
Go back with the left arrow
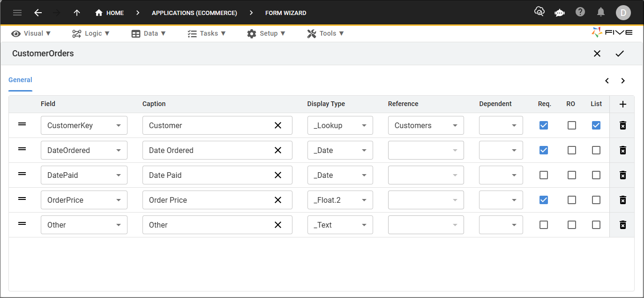pyautogui.click(x=38, y=13)
